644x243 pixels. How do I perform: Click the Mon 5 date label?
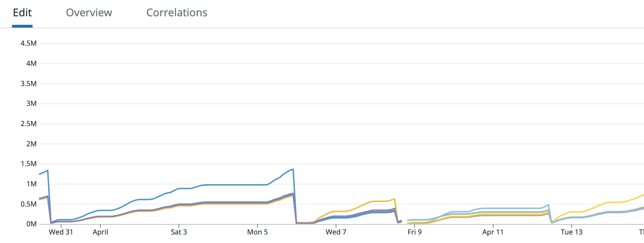coord(257,232)
